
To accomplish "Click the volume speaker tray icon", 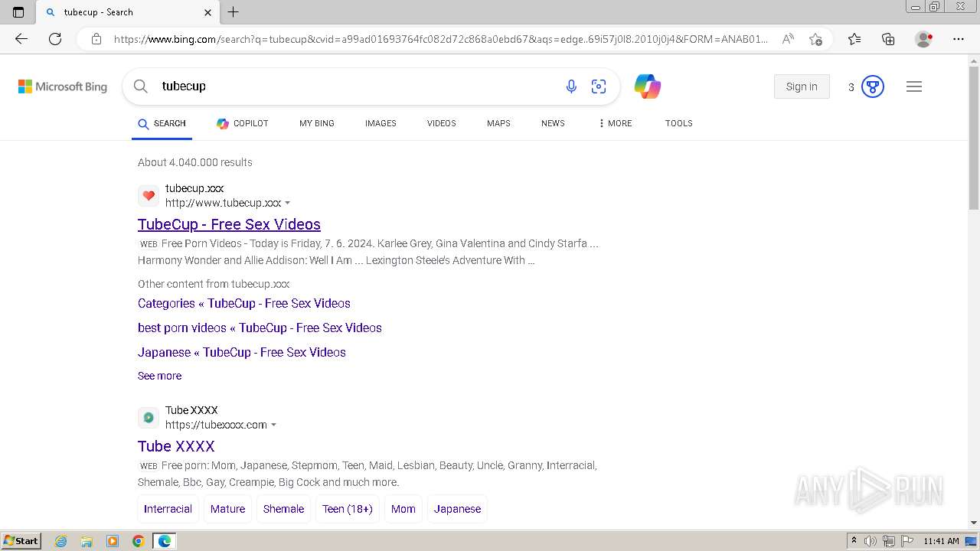I will [x=871, y=541].
